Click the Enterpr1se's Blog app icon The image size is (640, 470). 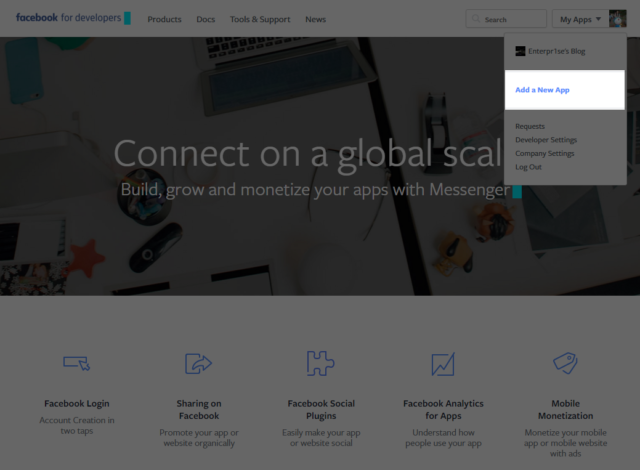(x=520, y=51)
